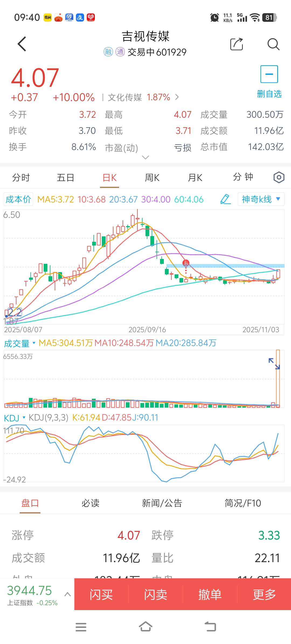The width and height of the screenshot is (291, 644).
Task: Tap the 市盈(动) 亏损 value
Action: pyautogui.click(x=183, y=148)
